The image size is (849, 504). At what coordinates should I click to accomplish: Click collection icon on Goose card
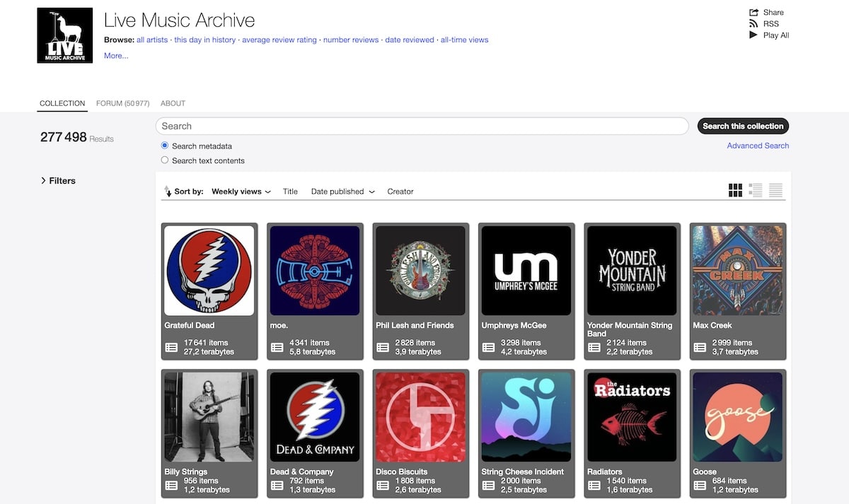coord(700,485)
